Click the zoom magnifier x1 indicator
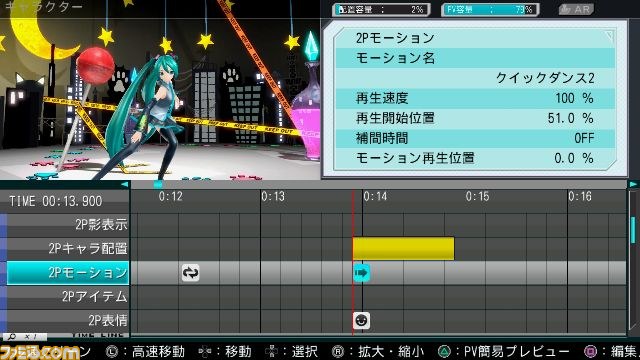This screenshot has width=640, height=360. (x=24, y=337)
